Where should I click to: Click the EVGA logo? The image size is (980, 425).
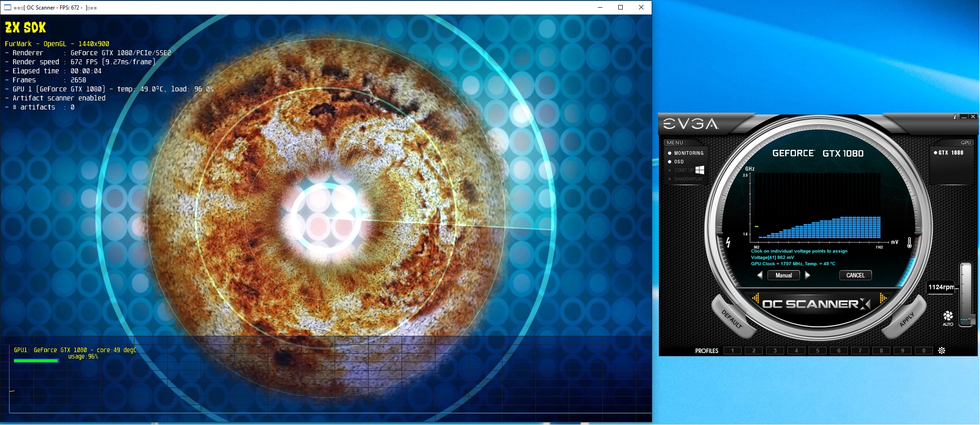[x=691, y=124]
